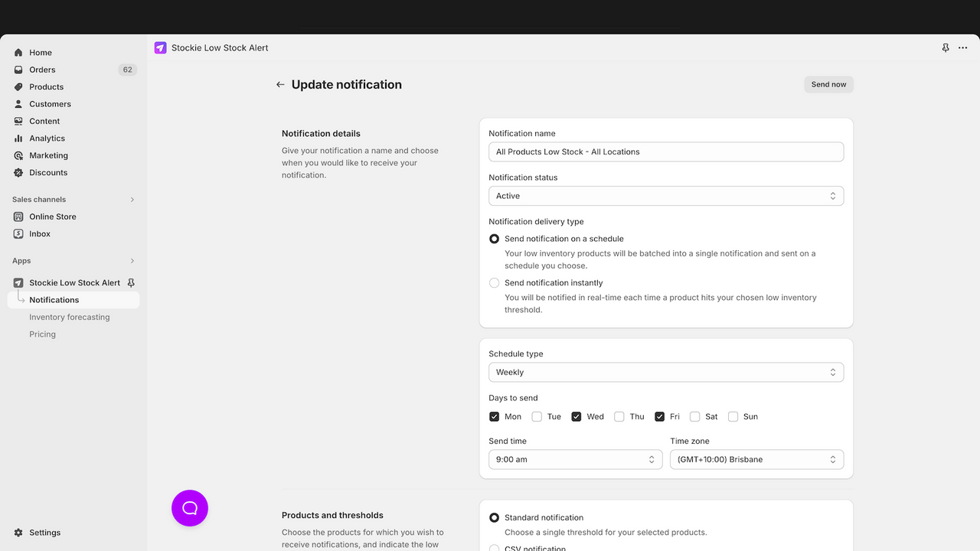Open Discounts in the sidebar
980x551 pixels.
[x=49, y=172]
